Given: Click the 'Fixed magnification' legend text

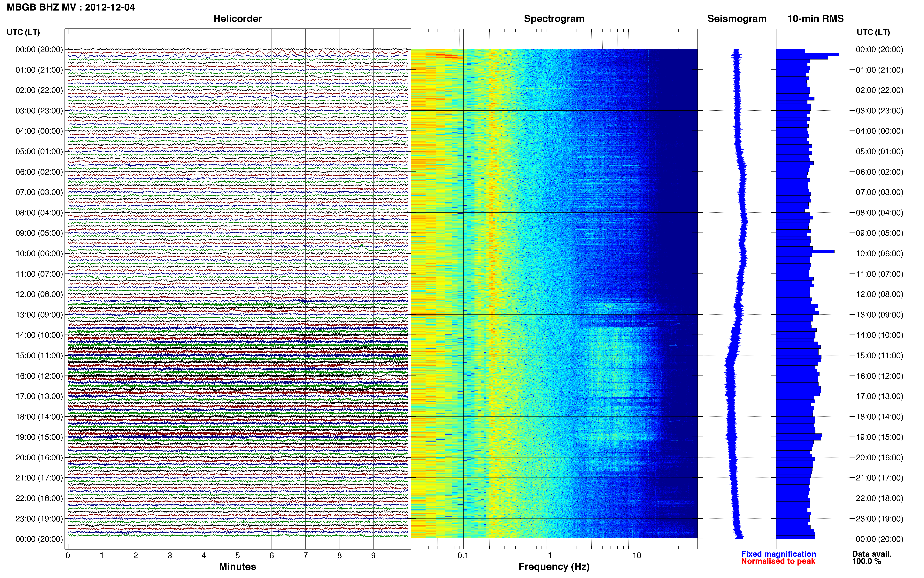Looking at the screenshot, I should pyautogui.click(x=778, y=554).
